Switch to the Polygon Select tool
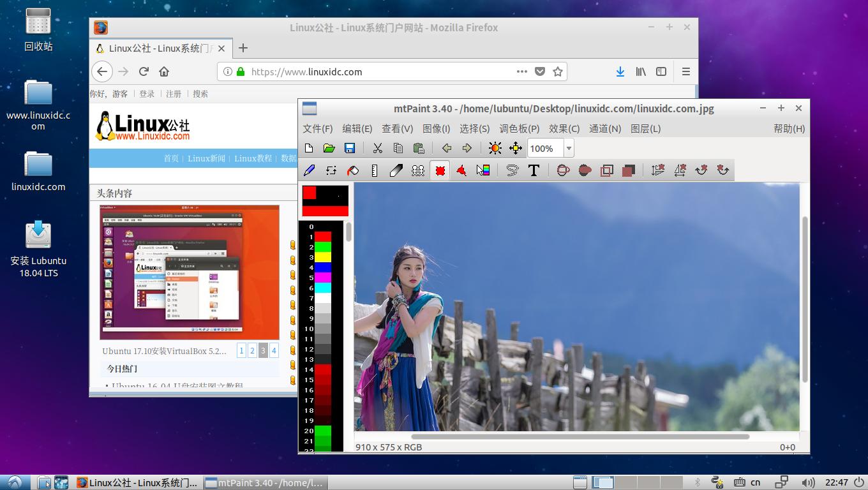This screenshot has width=868, height=490. (x=461, y=170)
